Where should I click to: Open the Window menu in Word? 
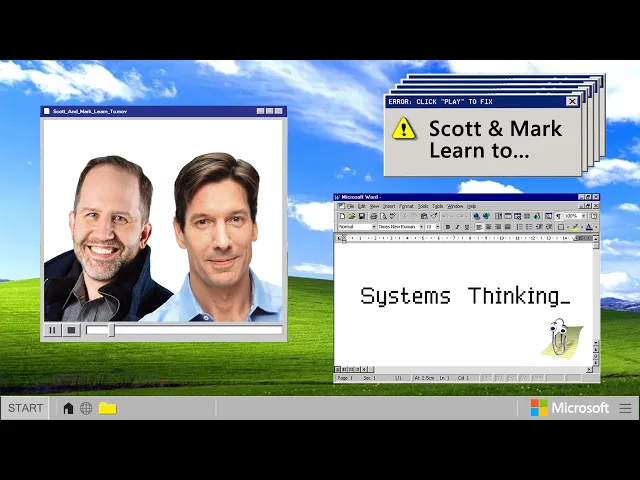tap(455, 207)
